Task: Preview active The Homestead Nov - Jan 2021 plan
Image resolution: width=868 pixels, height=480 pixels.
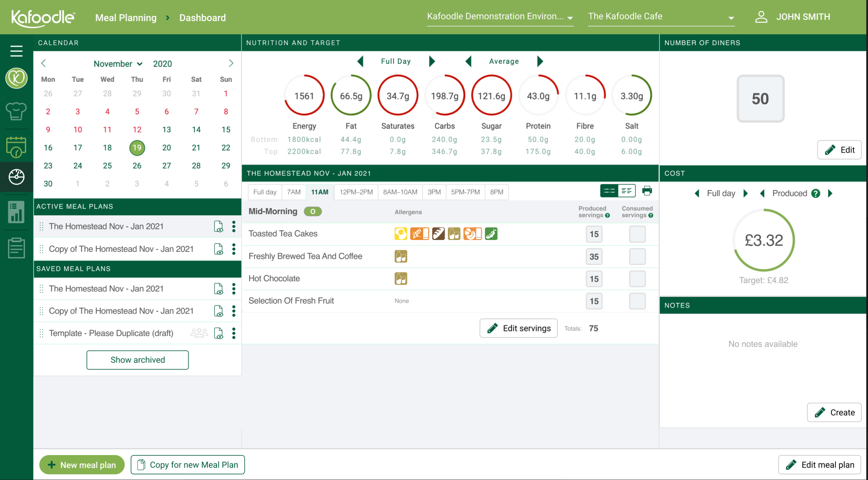Action: 218,226
